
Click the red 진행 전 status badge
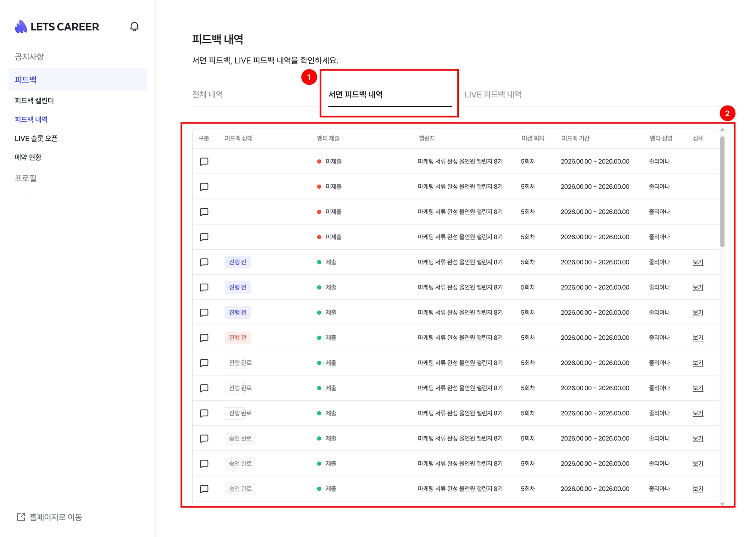238,337
